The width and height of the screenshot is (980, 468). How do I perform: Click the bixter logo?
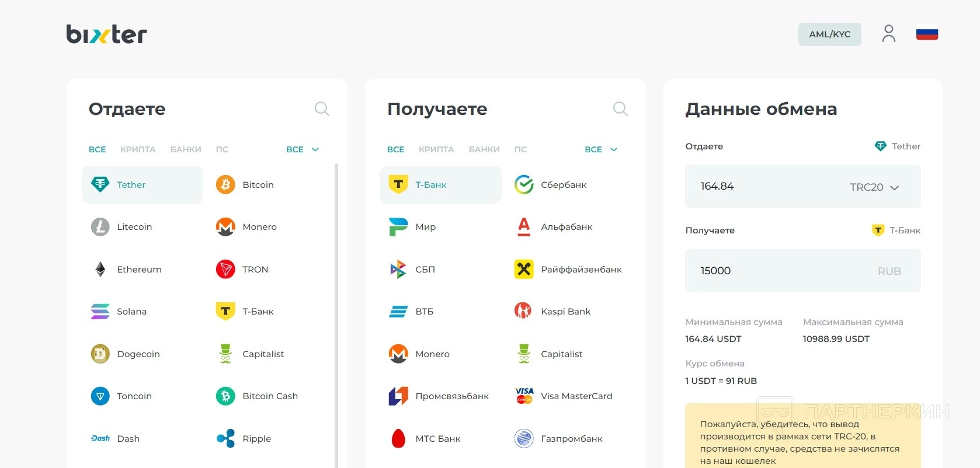tap(106, 34)
